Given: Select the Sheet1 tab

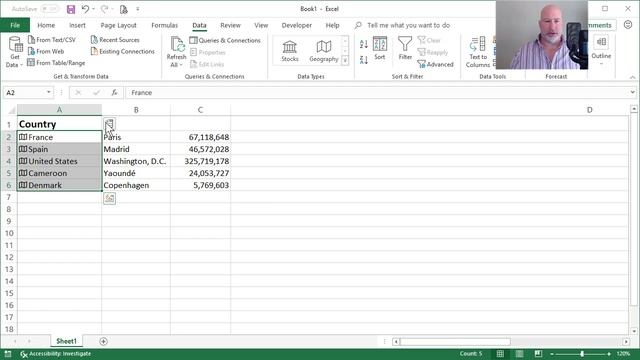Looking at the screenshot, I should pyautogui.click(x=67, y=341).
